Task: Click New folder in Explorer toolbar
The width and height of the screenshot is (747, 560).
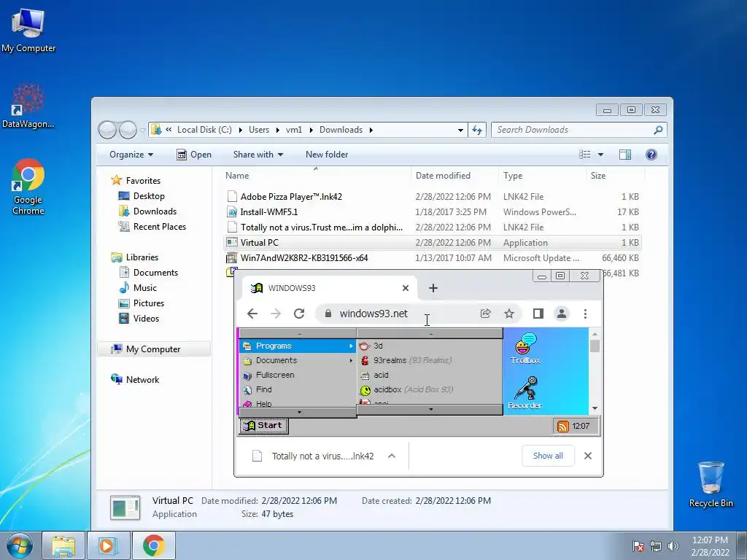Action: 327,155
